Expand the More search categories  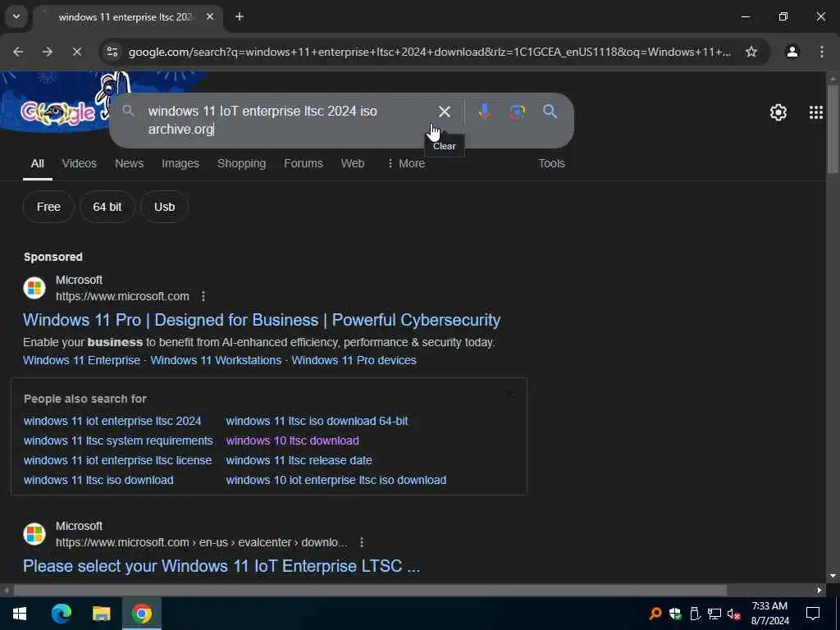(x=405, y=163)
